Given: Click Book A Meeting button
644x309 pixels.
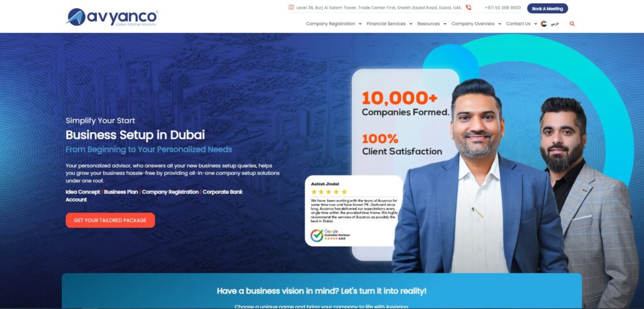Looking at the screenshot, I should (548, 8).
